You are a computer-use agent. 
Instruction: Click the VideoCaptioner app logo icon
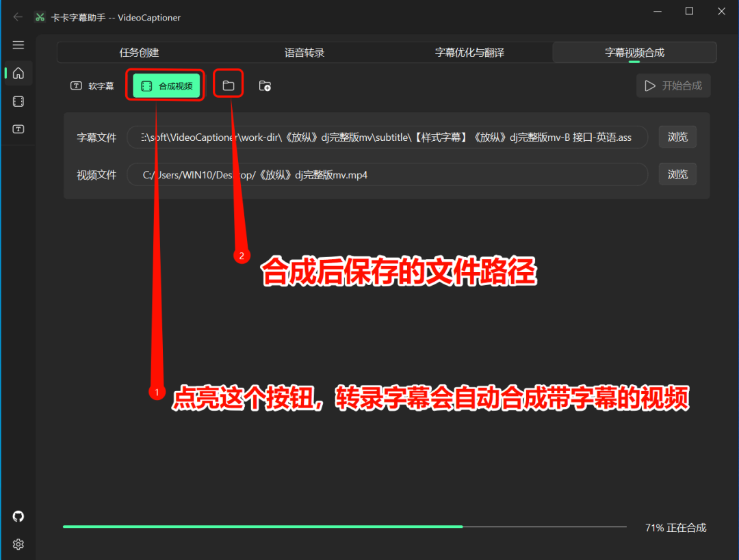(x=40, y=17)
